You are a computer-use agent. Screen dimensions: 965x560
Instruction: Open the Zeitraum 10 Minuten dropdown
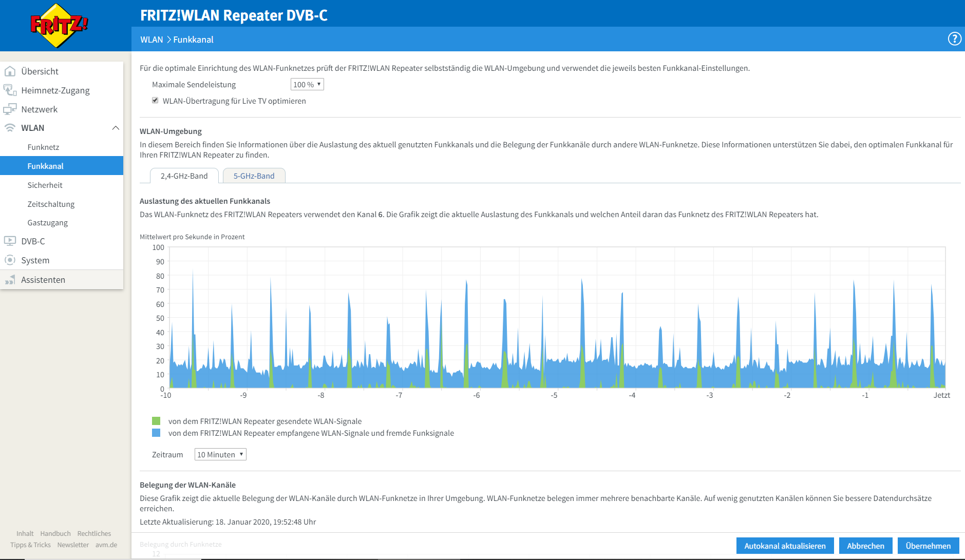coord(220,454)
